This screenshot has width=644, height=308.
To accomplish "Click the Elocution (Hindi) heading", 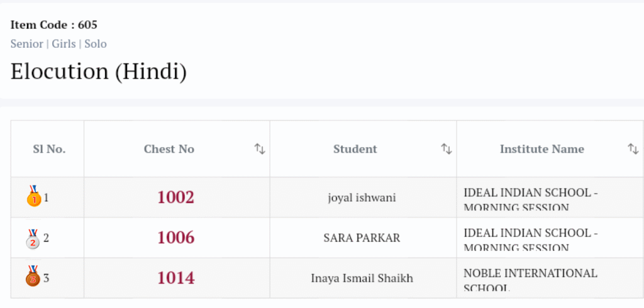I will point(99,71).
